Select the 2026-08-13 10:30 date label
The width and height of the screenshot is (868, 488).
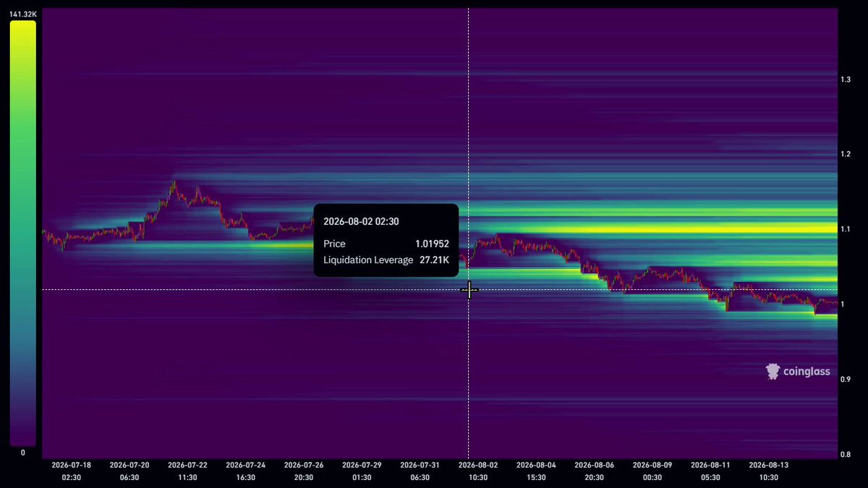point(768,471)
